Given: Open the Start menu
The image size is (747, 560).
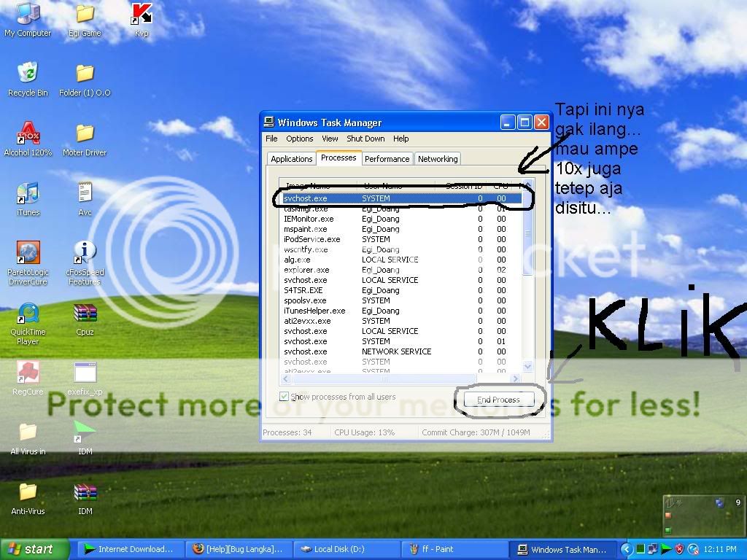Looking at the screenshot, I should click(34, 549).
